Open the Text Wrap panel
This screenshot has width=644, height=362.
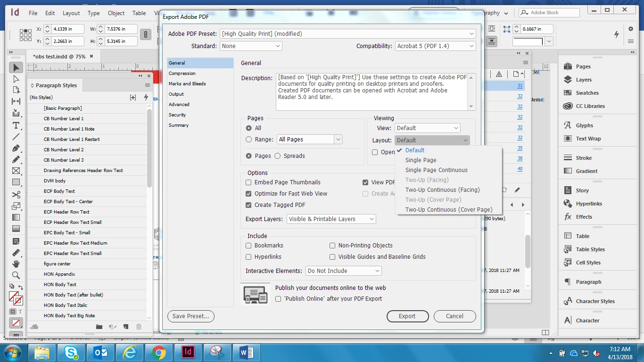588,139
